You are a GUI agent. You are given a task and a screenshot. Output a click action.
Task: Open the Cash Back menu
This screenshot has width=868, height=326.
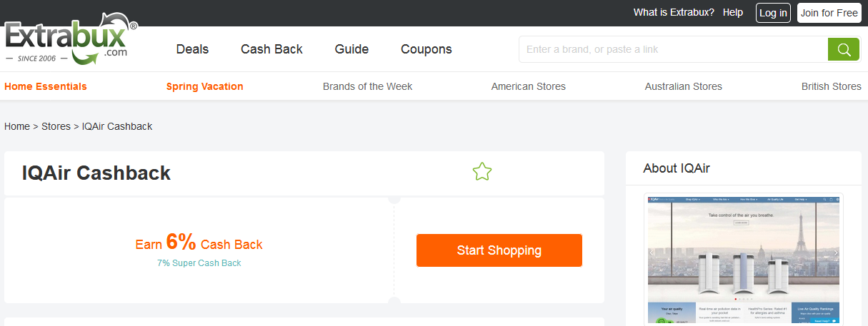point(271,49)
